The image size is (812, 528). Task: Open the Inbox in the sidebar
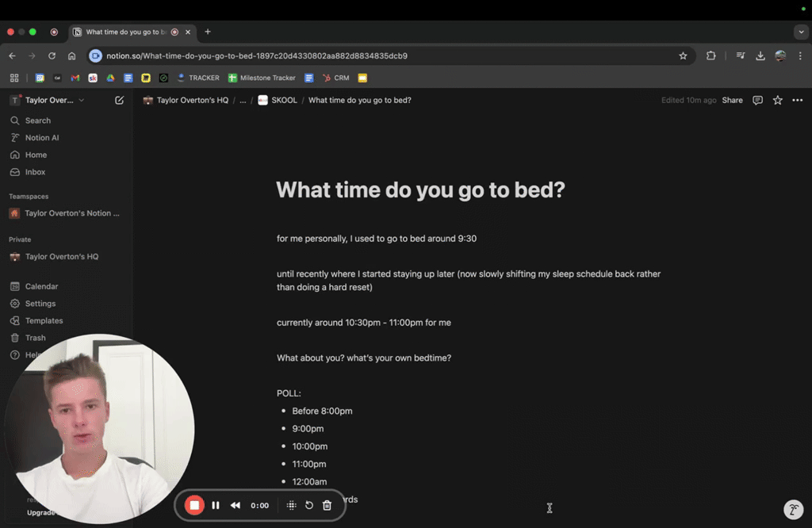37,172
